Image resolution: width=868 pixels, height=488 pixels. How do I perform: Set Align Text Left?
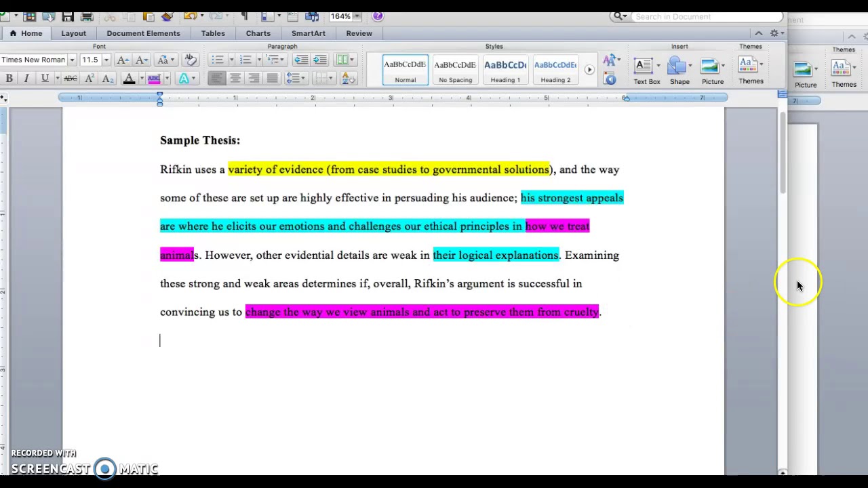216,79
